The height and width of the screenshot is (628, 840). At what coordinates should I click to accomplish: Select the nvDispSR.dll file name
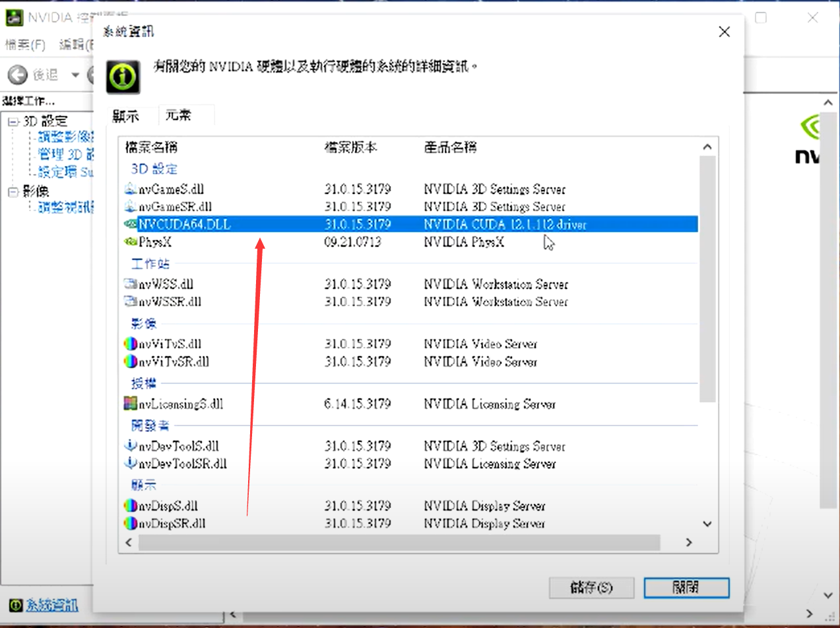[173, 523]
